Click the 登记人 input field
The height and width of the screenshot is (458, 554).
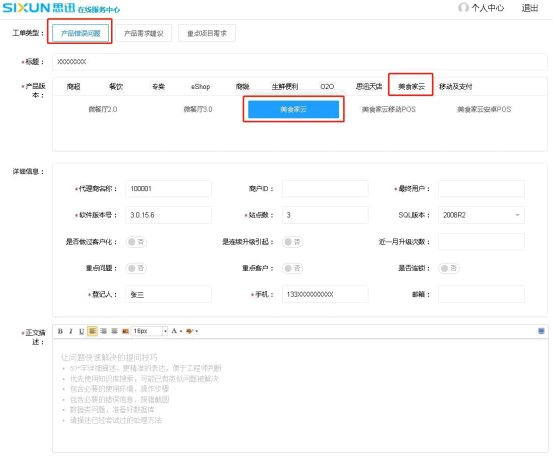tap(169, 294)
